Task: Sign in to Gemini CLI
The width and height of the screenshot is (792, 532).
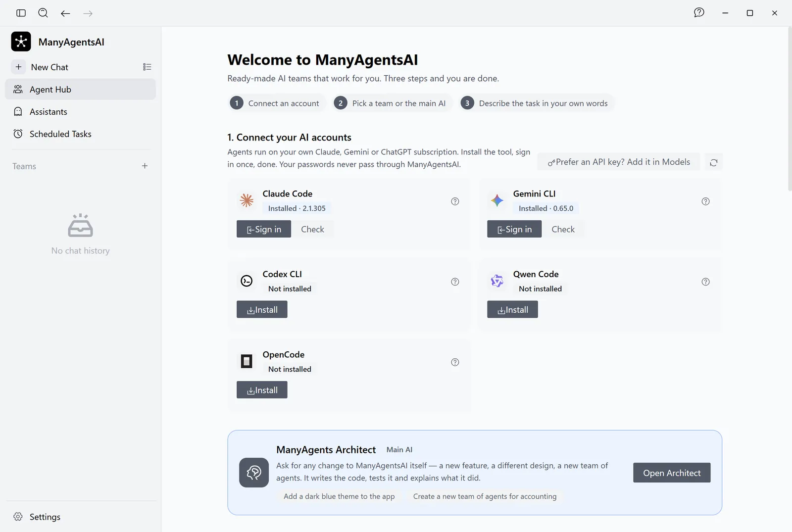Action: pos(514,229)
